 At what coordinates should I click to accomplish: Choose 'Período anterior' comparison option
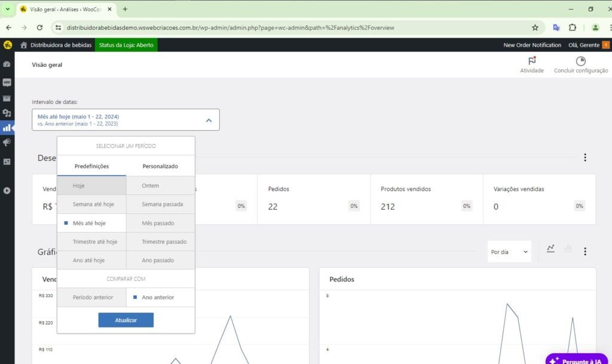[92, 297]
